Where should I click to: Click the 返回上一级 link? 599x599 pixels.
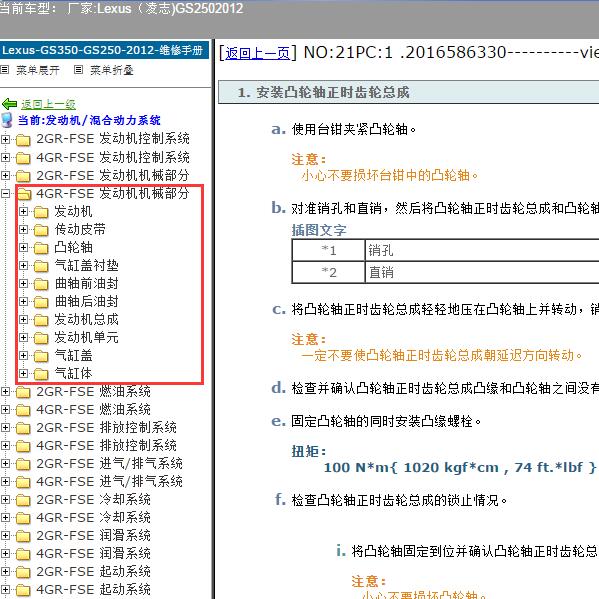click(x=48, y=104)
